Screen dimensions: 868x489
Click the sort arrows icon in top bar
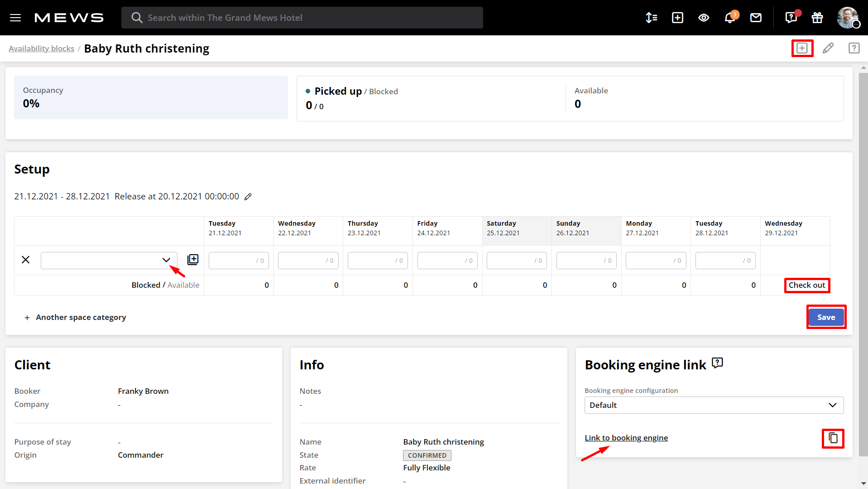point(651,18)
